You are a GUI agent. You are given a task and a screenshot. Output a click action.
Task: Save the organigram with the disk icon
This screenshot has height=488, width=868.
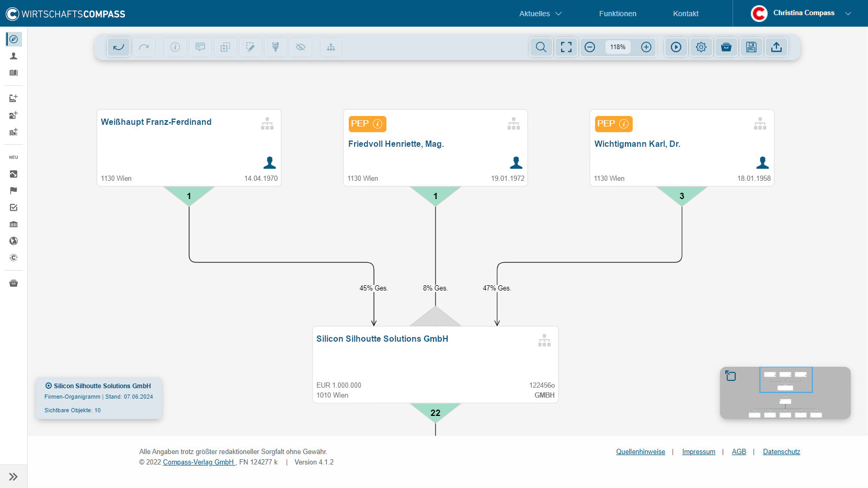[x=751, y=47]
